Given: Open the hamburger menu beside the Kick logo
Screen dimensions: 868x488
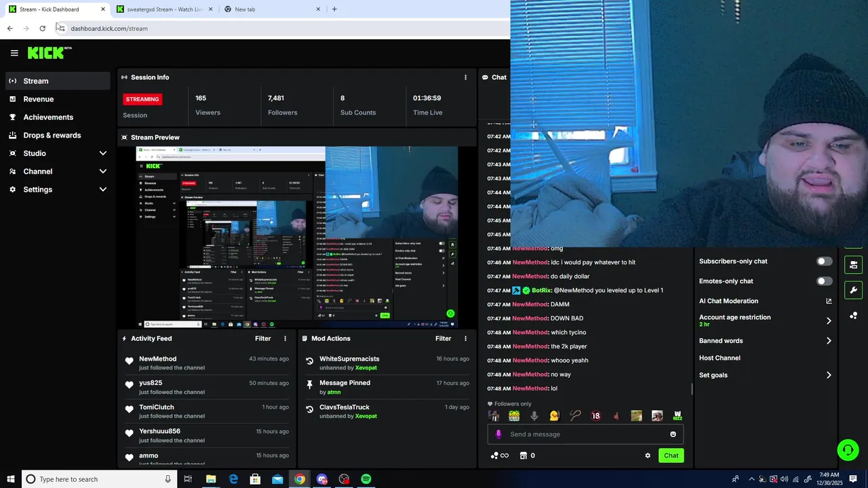Looking at the screenshot, I should 14,53.
